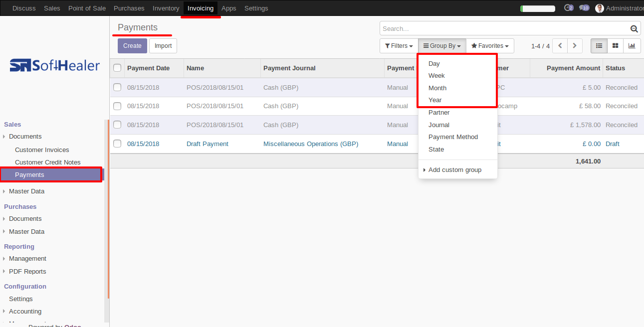The height and width of the screenshot is (327, 644).
Task: Group payments by Year
Action: coord(435,100)
